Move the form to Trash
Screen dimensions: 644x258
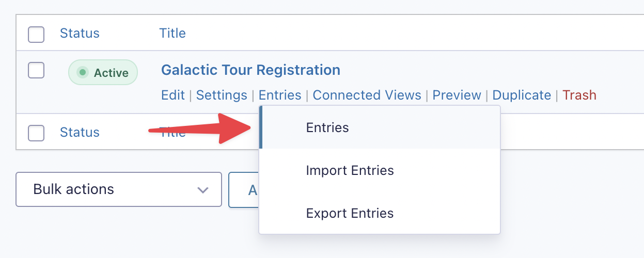[x=579, y=95]
